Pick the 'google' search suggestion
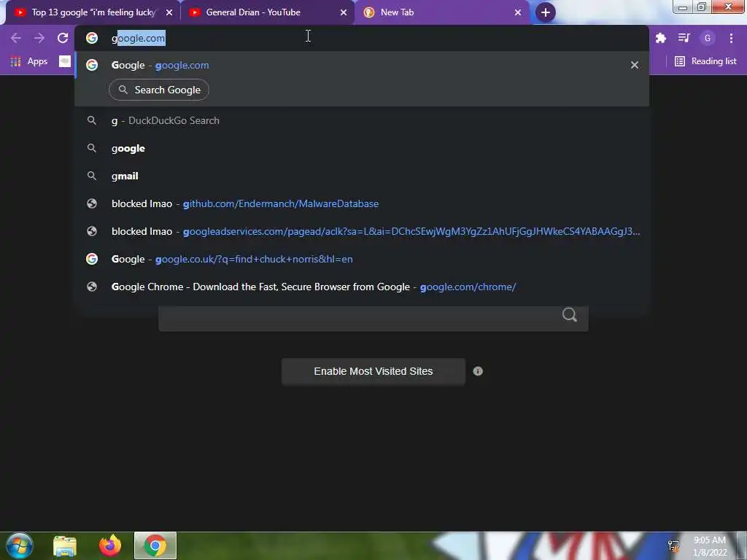This screenshot has height=560, width=747. coord(362,149)
